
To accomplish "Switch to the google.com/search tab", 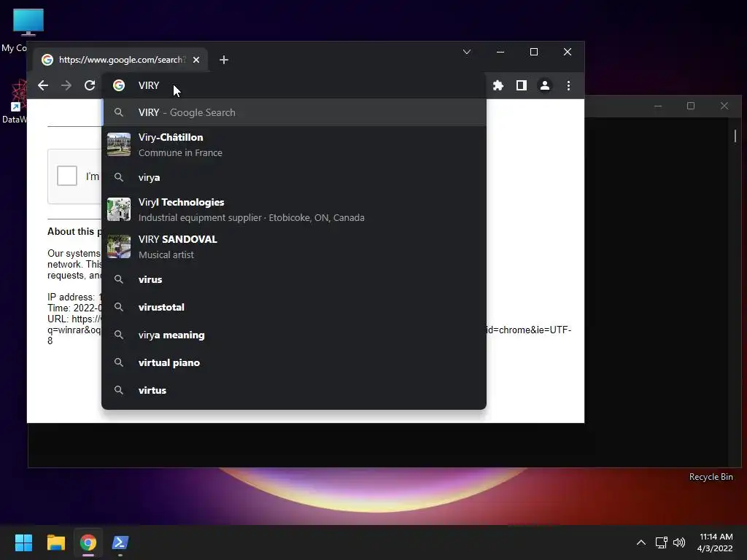I will tap(121, 60).
